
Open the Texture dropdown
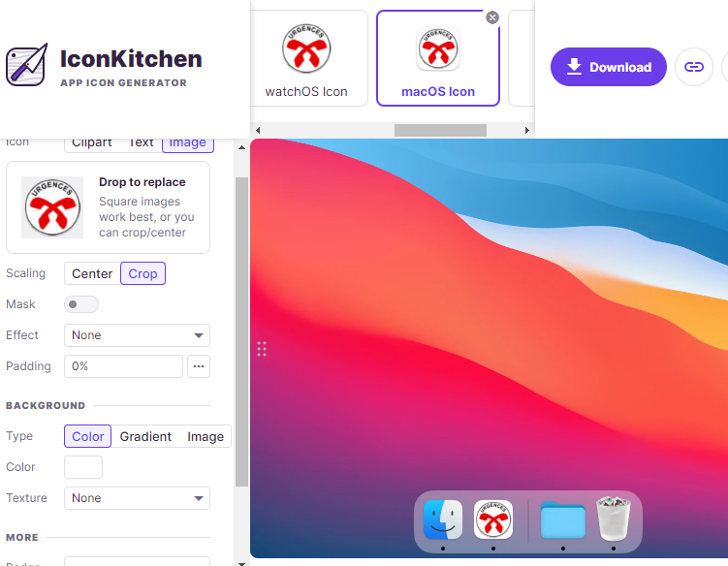point(137,498)
